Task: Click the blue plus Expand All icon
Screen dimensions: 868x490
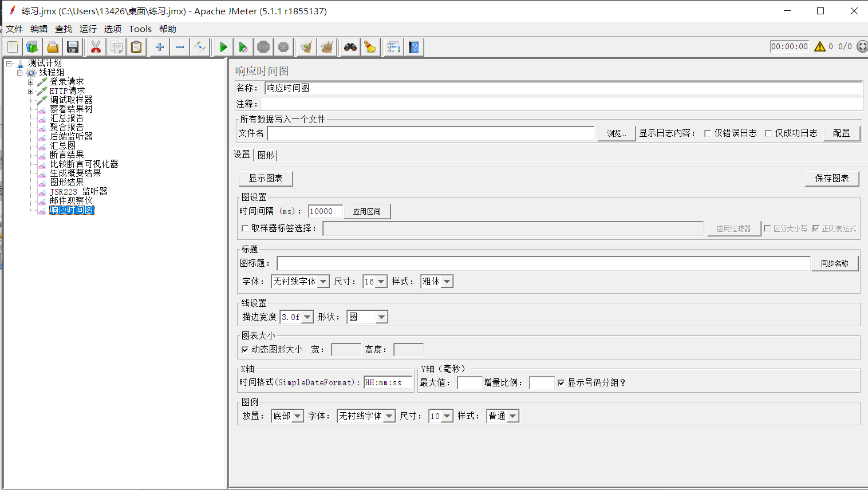Action: [x=160, y=47]
